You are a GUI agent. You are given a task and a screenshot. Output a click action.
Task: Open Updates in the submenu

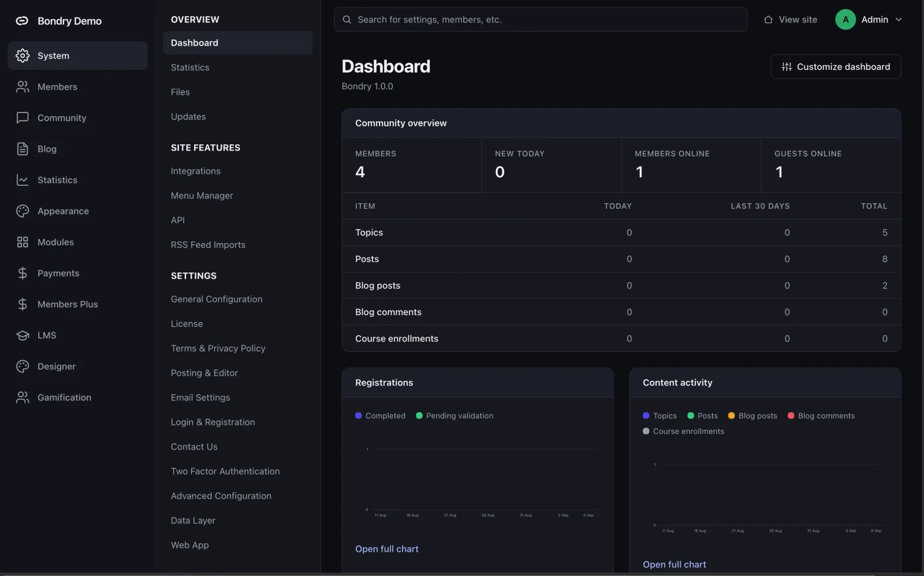pos(188,117)
